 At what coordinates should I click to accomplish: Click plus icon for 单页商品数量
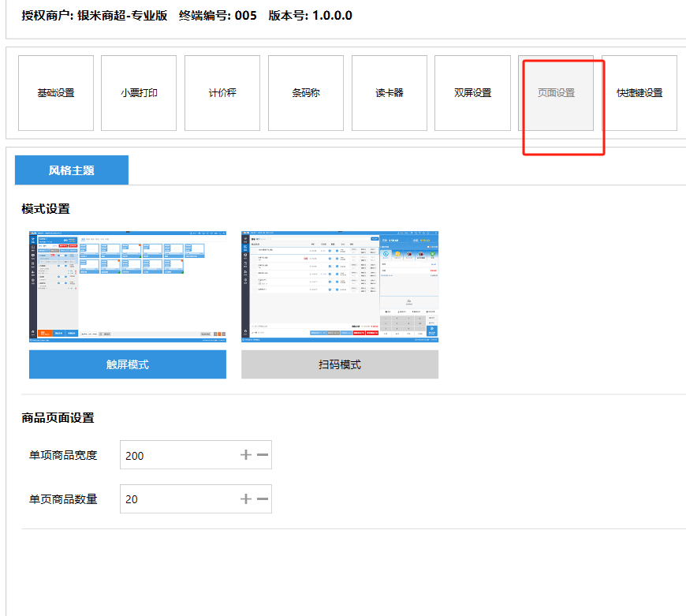click(x=245, y=498)
